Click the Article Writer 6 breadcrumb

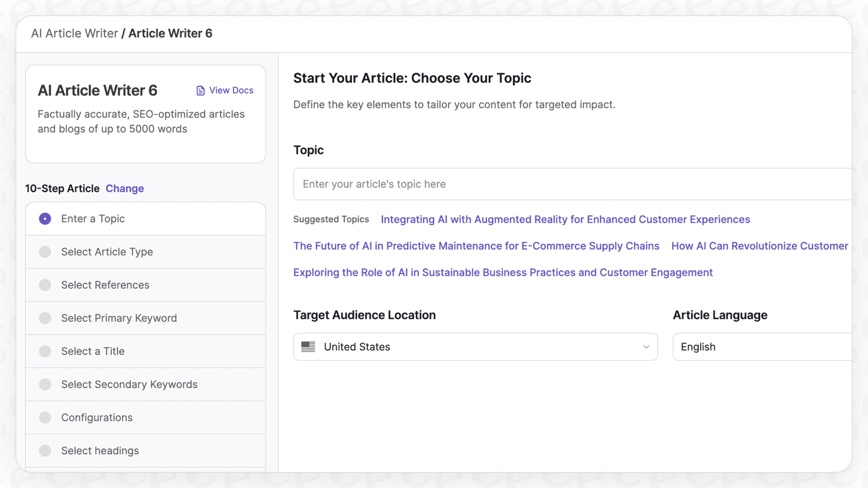[171, 33]
